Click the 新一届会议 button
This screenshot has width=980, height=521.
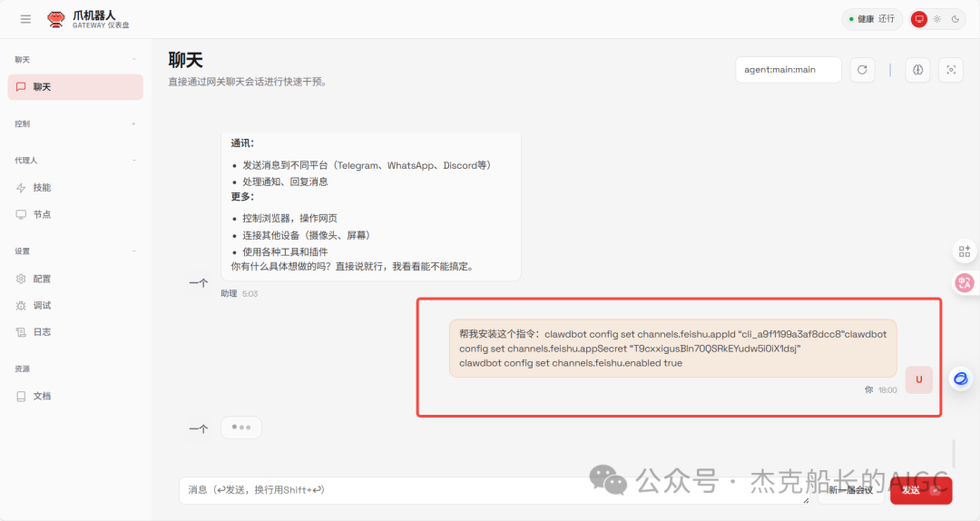click(x=850, y=490)
